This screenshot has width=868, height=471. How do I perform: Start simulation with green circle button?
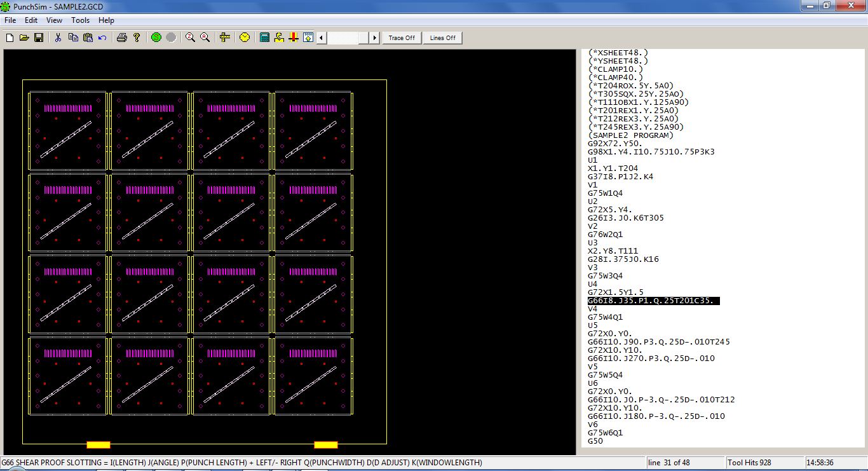click(x=156, y=38)
